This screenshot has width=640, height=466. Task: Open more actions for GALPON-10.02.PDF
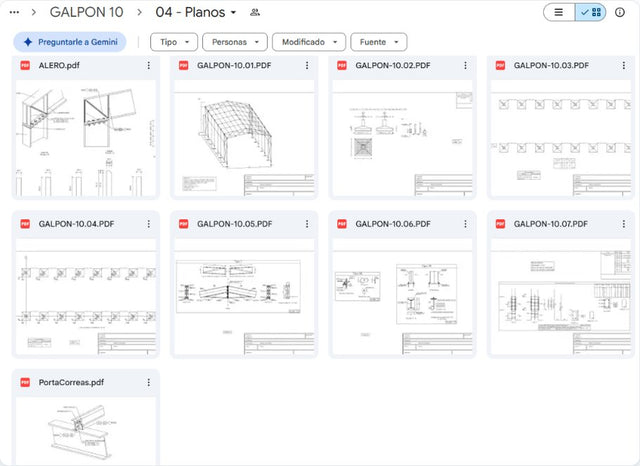[x=465, y=65]
